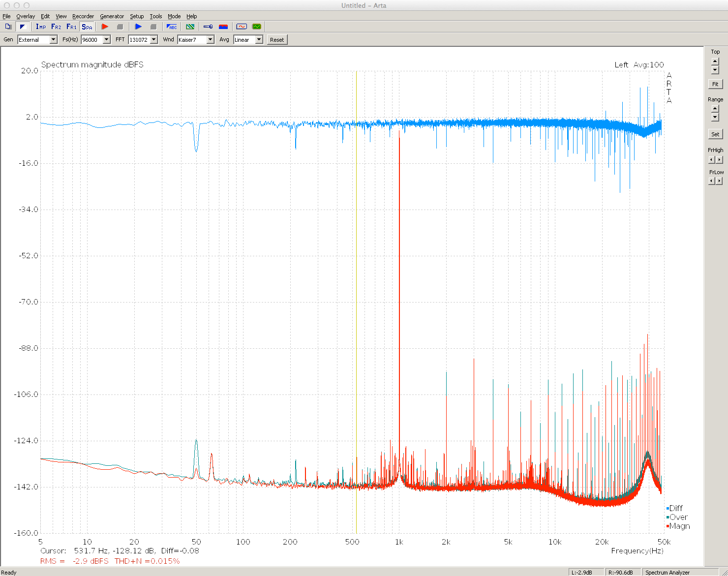Activate the Spa spectrum analyzer mode
Viewport: 728px width, 576px height.
click(87, 27)
